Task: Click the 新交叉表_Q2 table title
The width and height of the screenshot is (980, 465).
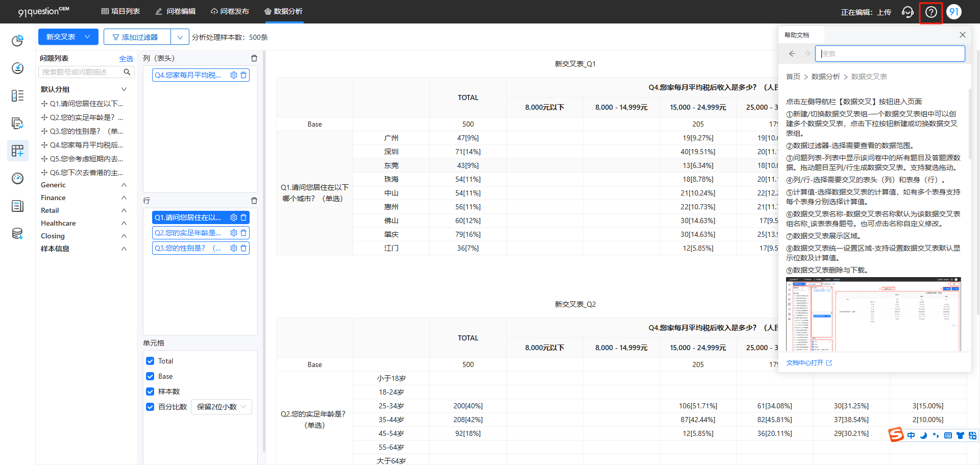Action: tap(575, 304)
